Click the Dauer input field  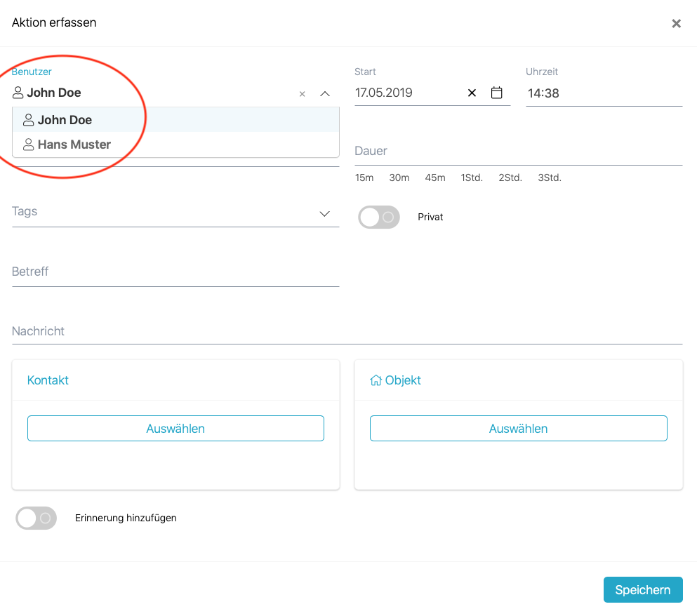(518, 152)
